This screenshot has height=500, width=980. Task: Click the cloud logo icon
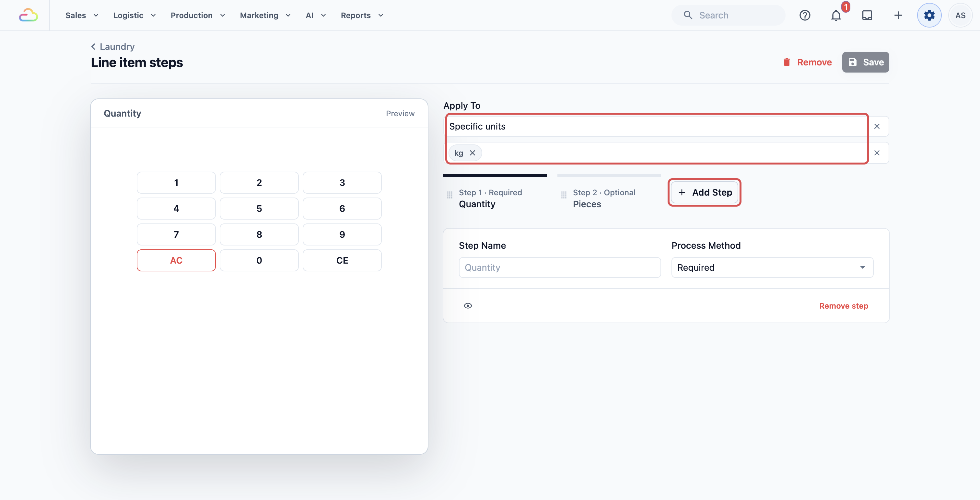(x=29, y=15)
